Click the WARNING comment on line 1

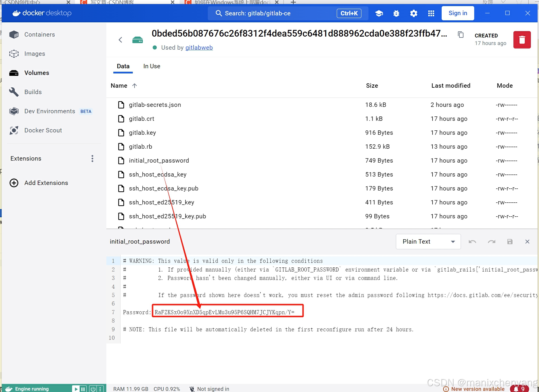[x=223, y=261]
